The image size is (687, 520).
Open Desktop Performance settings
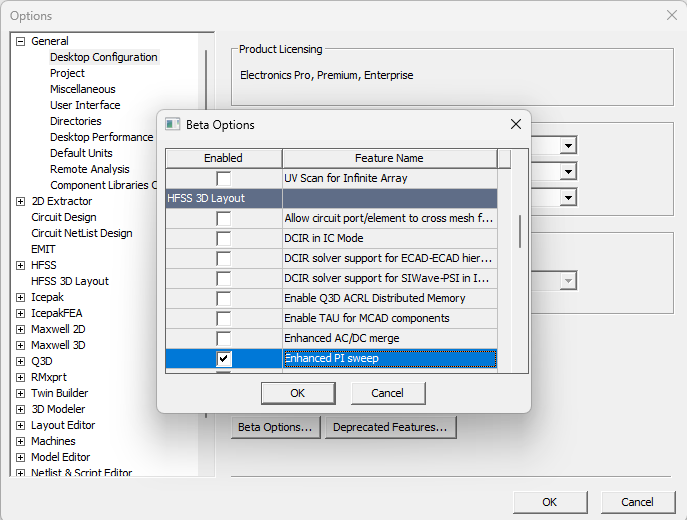[102, 137]
